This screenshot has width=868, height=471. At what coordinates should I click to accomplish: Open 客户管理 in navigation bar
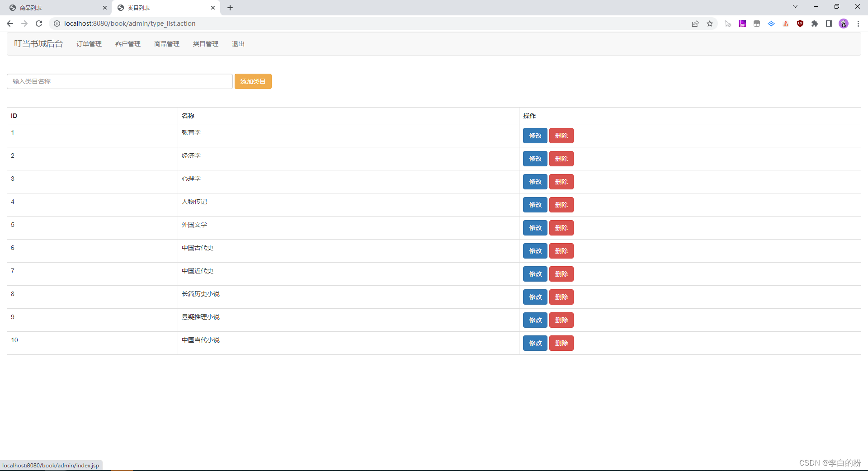(x=128, y=44)
